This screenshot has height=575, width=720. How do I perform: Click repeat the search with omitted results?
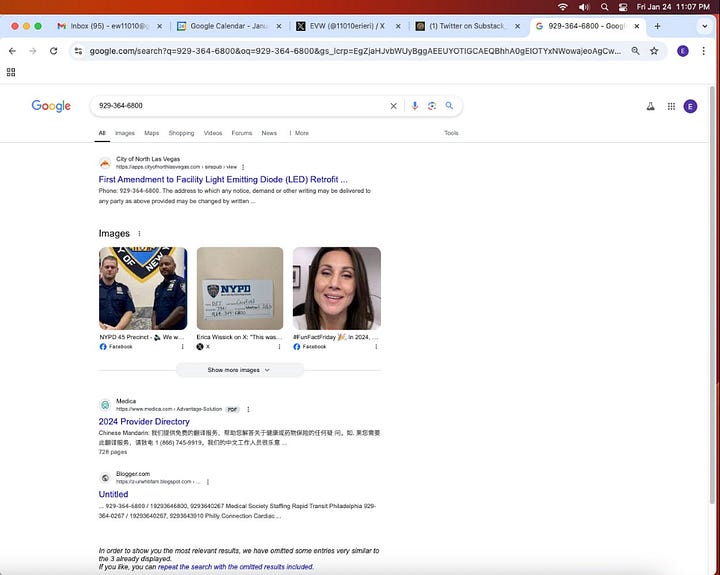coord(236,567)
